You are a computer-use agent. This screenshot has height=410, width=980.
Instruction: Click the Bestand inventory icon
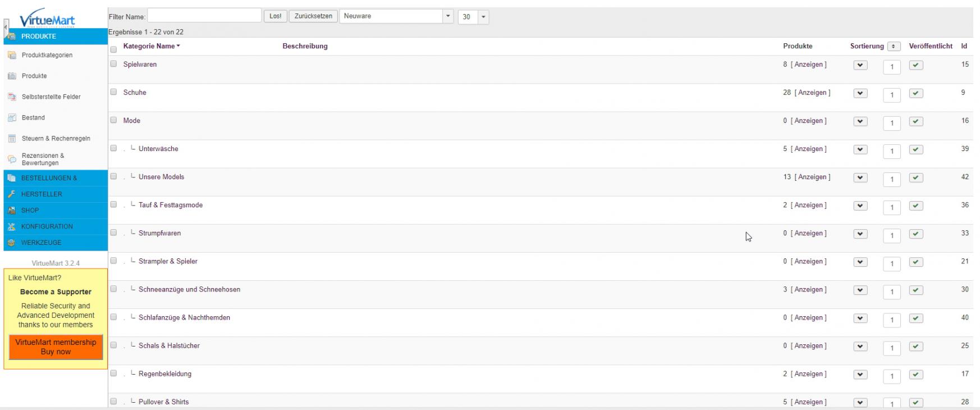pos(12,118)
